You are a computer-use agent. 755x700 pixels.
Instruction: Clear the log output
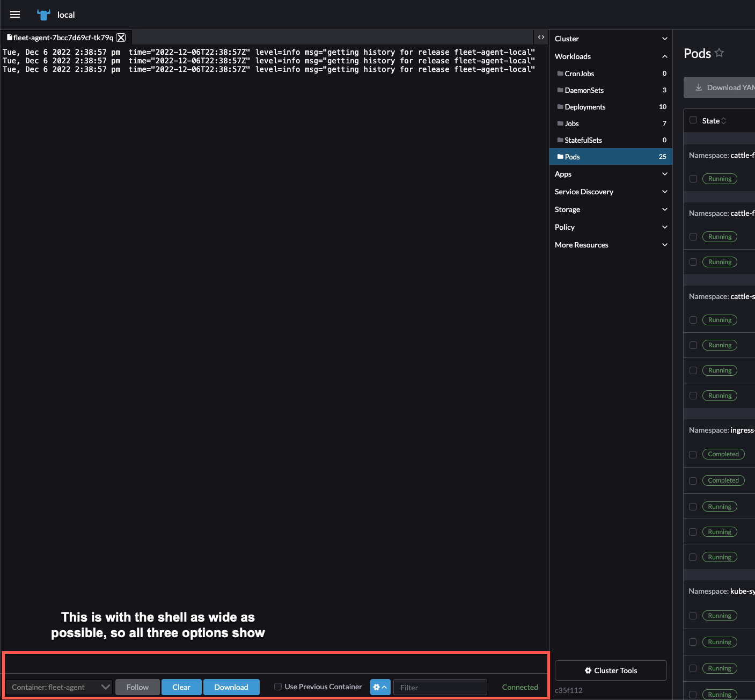(x=181, y=687)
